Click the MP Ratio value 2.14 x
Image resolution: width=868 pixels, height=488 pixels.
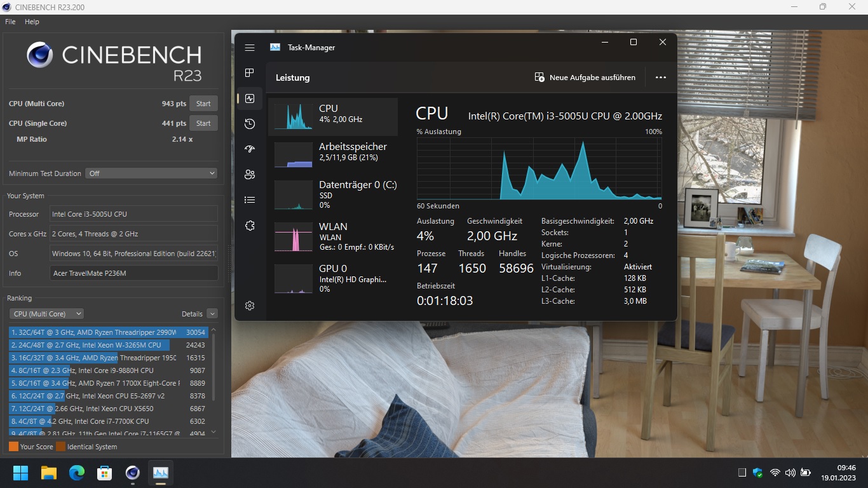tap(182, 139)
